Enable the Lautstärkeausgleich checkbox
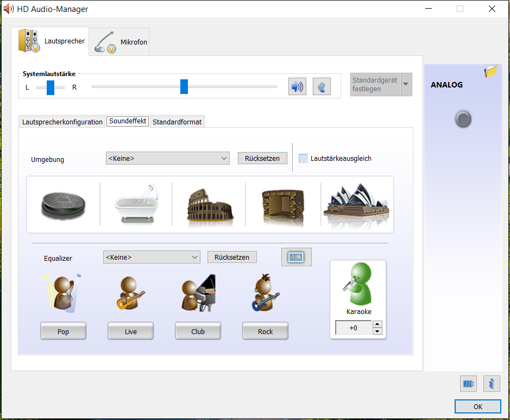The image size is (510, 420). pyautogui.click(x=303, y=159)
